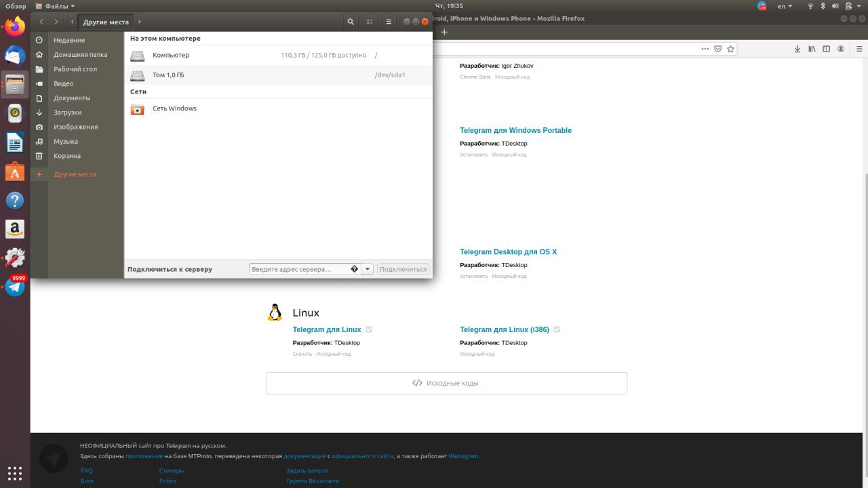The height and width of the screenshot is (488, 868).
Task: Select the Том 1,0 ГБ volume
Action: click(278, 75)
